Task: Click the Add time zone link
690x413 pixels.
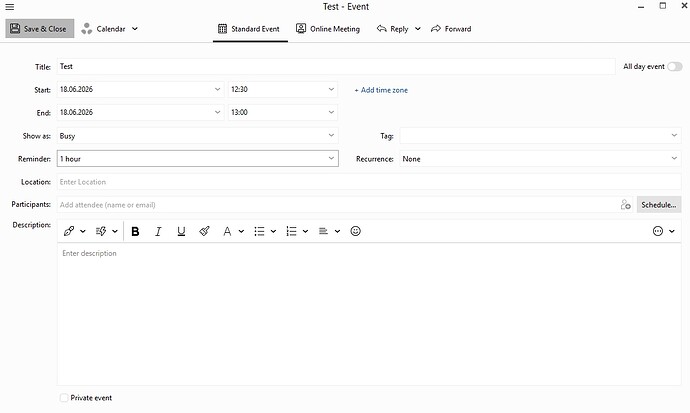Action: pyautogui.click(x=381, y=90)
